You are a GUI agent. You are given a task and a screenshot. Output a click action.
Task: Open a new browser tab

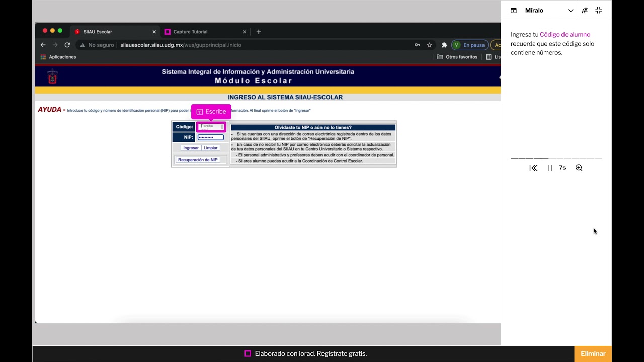(259, 32)
